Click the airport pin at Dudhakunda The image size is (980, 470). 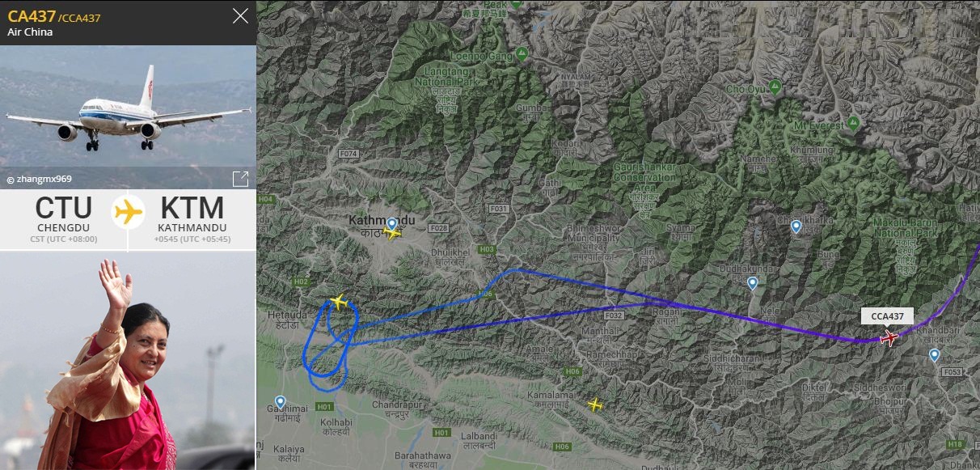[753, 283]
